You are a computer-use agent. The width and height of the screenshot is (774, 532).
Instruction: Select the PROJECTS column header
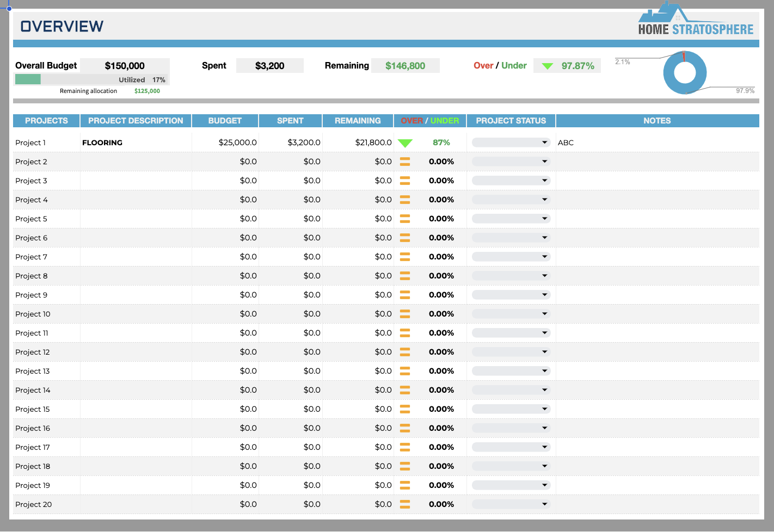pyautogui.click(x=46, y=121)
